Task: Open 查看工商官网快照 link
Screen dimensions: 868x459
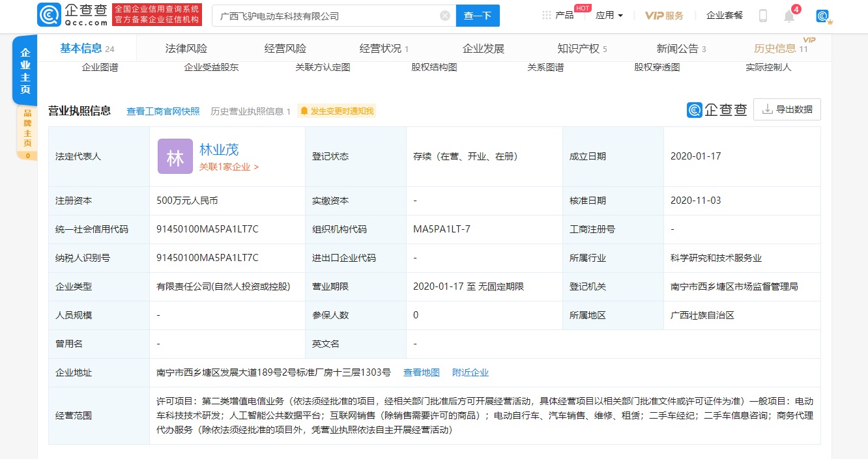Action: click(163, 111)
